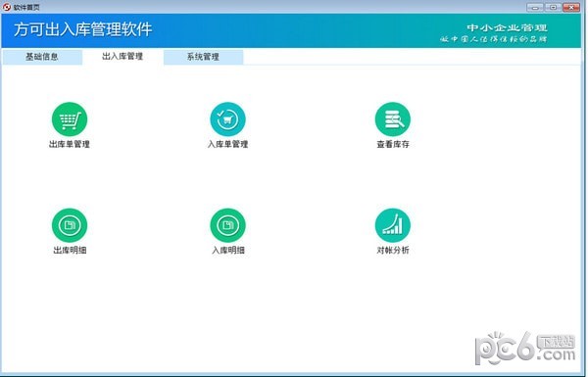This screenshot has height=377, width=588.
Task: Click the 方可出入库管理软件 header title
Action: pos(83,29)
